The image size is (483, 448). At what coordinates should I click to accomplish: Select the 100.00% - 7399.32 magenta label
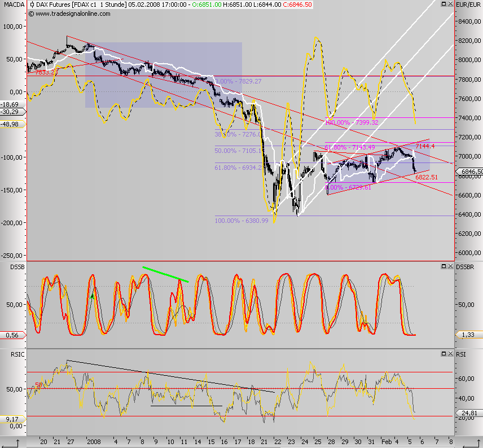[x=352, y=122]
